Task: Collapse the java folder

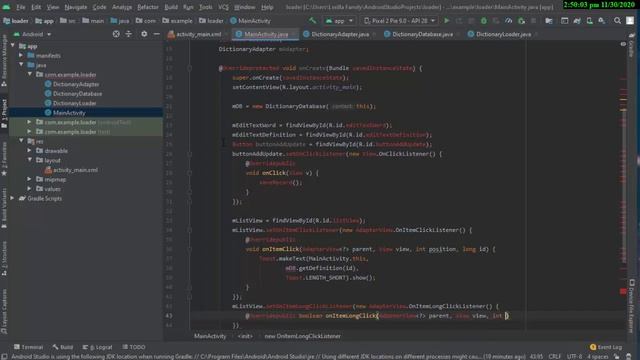Action: (21, 65)
